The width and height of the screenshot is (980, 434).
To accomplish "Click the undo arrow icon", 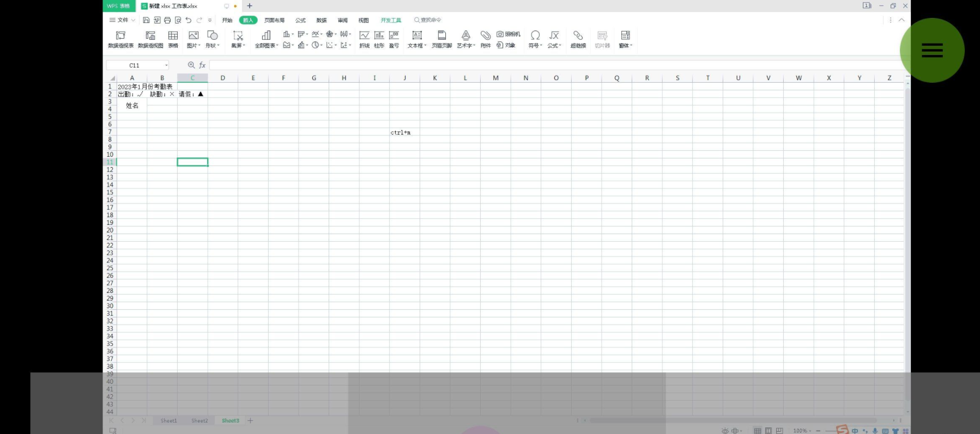I will (189, 20).
